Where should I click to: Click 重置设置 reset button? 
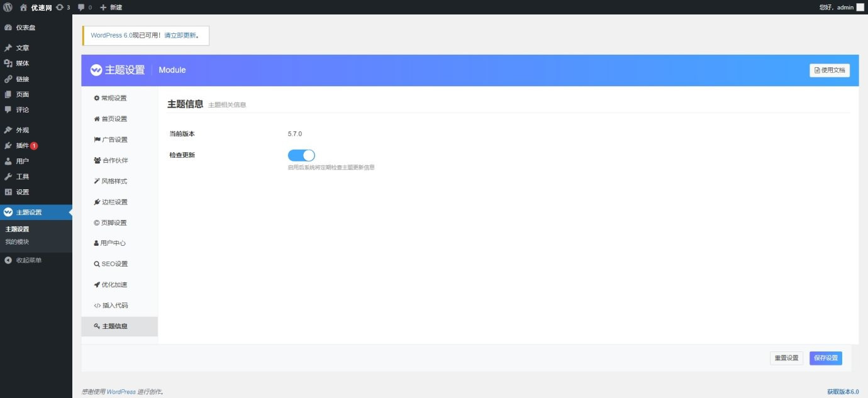tap(786, 358)
